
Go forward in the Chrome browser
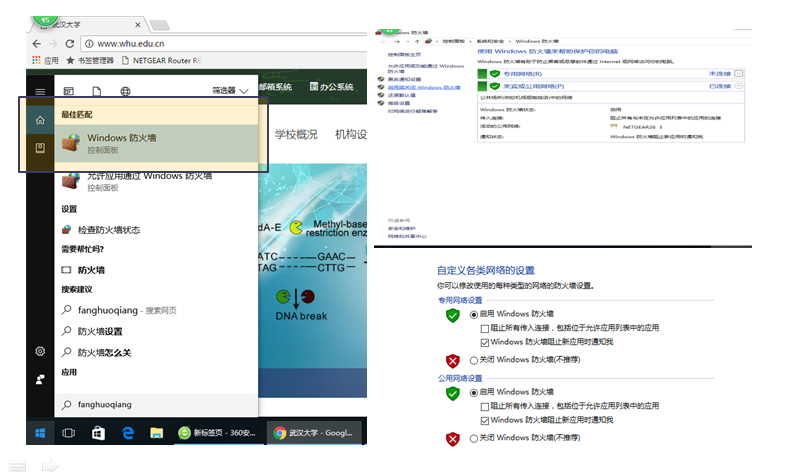[x=53, y=44]
